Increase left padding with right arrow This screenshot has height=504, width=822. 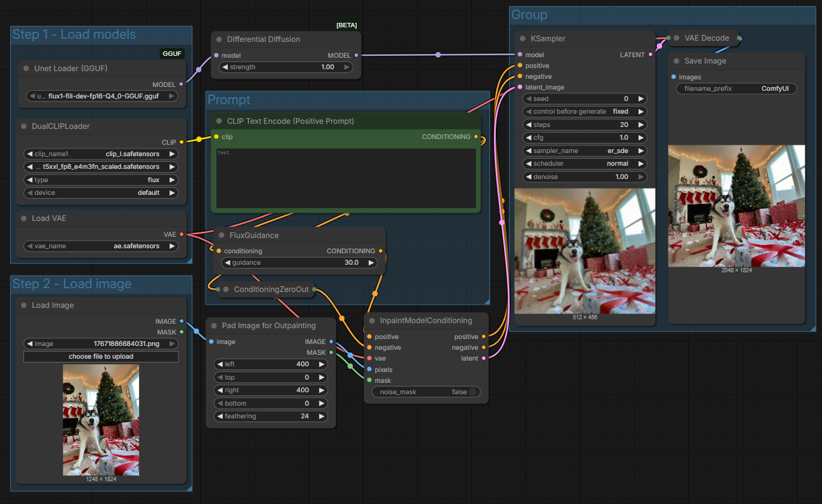322,364
